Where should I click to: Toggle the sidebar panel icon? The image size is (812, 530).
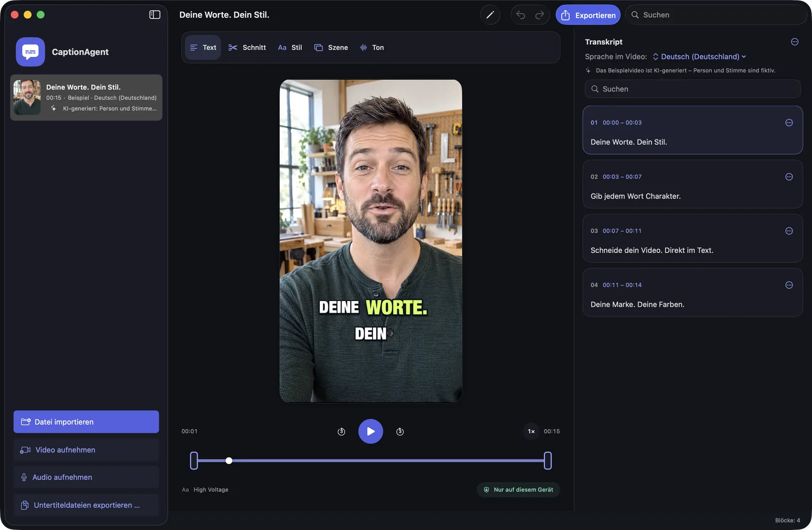click(155, 15)
